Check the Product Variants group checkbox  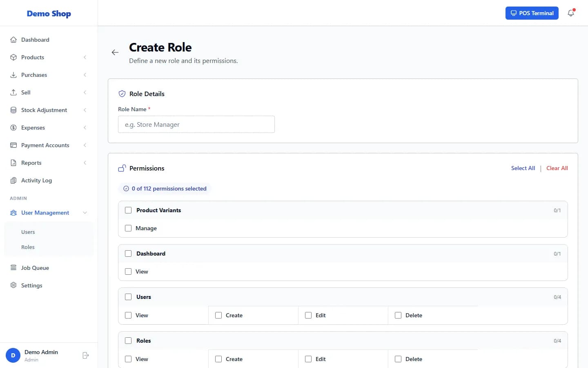pos(128,210)
